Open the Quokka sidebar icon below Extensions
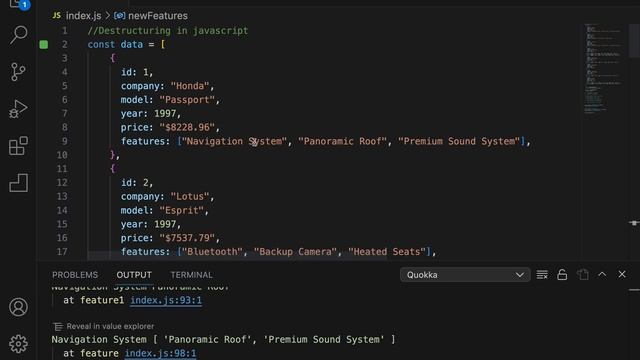 coord(18,182)
